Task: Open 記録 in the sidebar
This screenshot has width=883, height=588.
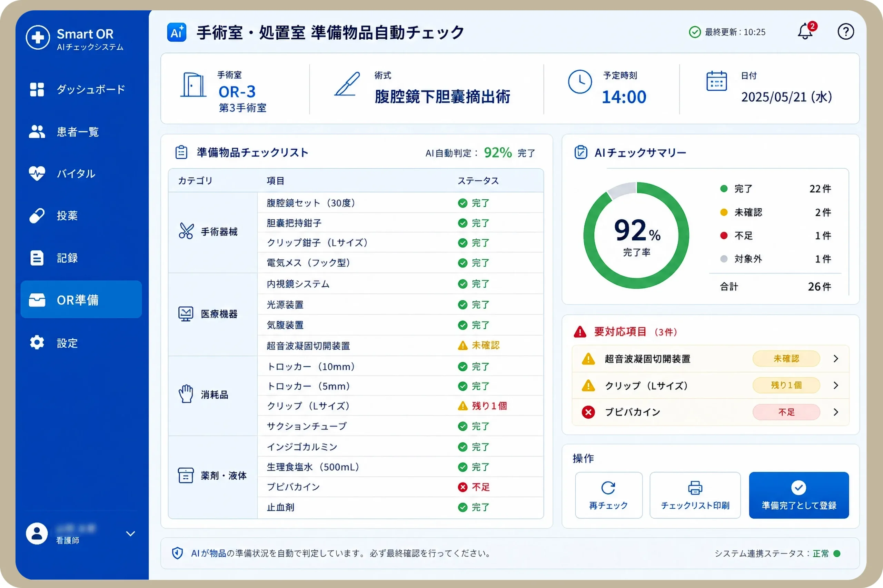Action: point(81,258)
